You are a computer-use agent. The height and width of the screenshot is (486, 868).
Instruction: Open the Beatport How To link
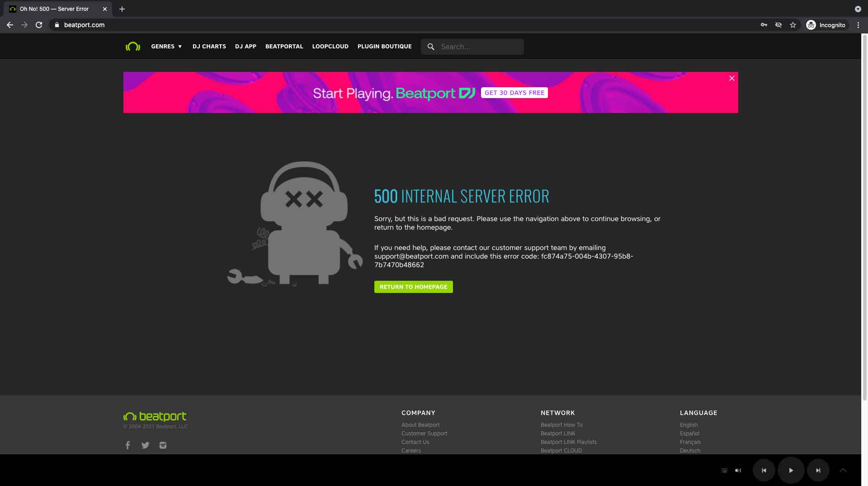coord(561,425)
